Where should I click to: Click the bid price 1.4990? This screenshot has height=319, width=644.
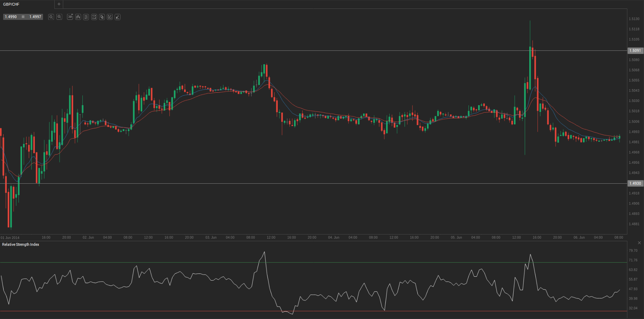(11, 17)
